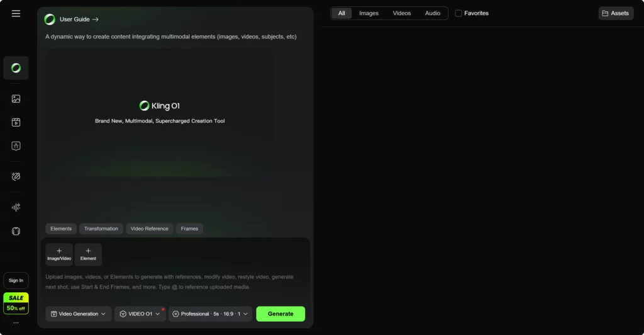Add an Image/Video upload

click(x=59, y=254)
